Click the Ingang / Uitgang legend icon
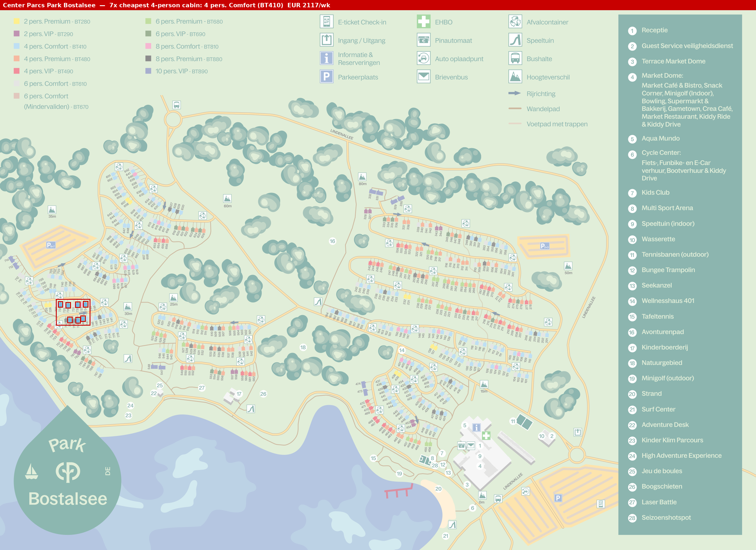This screenshot has width=756, height=550. point(326,40)
